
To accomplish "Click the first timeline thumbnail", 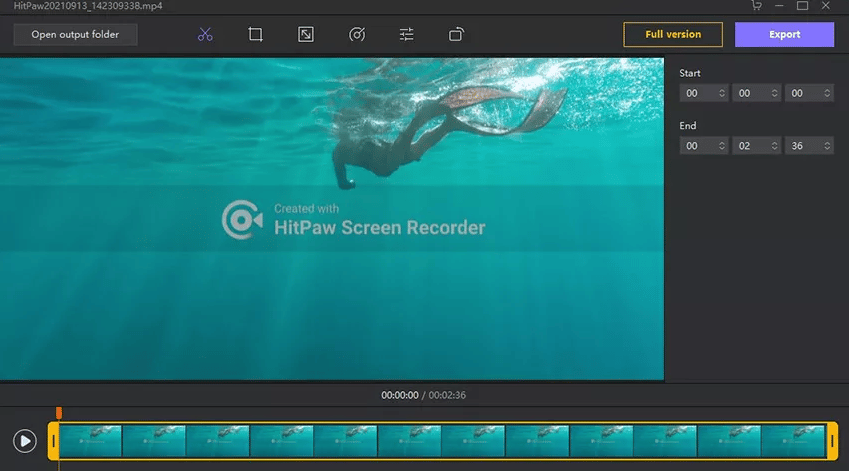I will 90,441.
